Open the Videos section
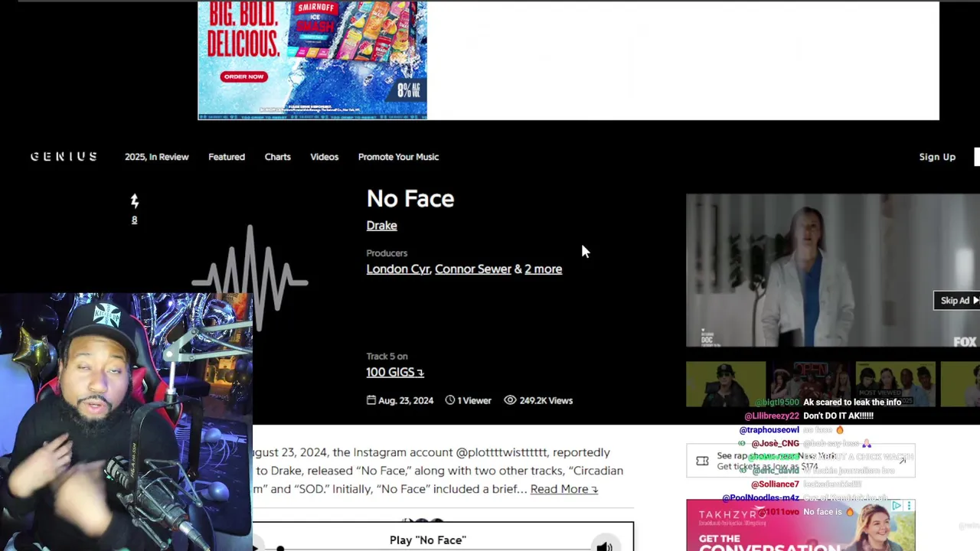This screenshot has width=980, height=551. click(x=324, y=157)
